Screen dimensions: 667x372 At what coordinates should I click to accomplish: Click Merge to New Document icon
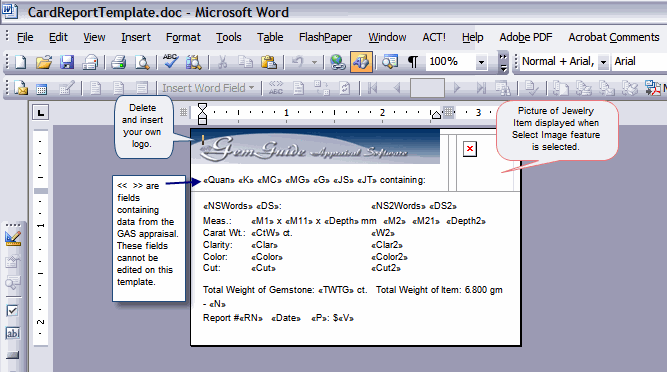[560, 88]
